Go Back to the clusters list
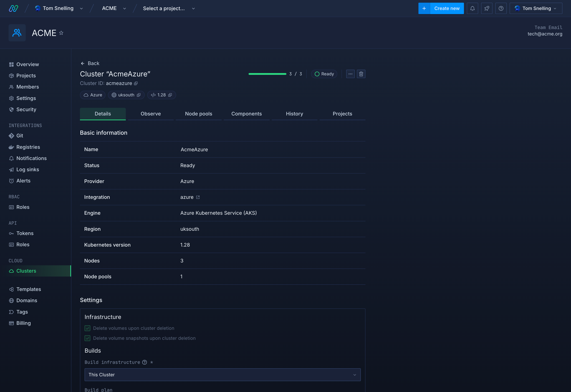 click(x=90, y=63)
